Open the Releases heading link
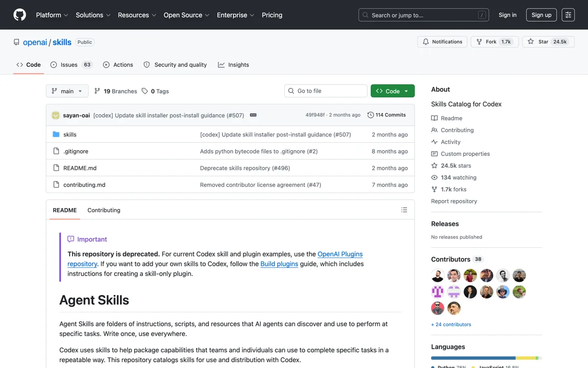588x368 pixels. click(x=445, y=224)
